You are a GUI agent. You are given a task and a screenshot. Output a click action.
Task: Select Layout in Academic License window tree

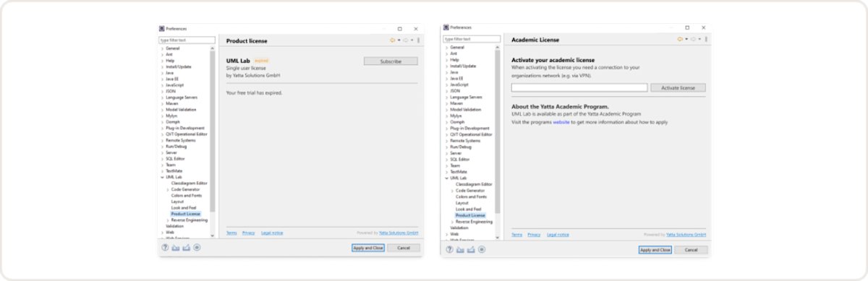pyautogui.click(x=462, y=203)
